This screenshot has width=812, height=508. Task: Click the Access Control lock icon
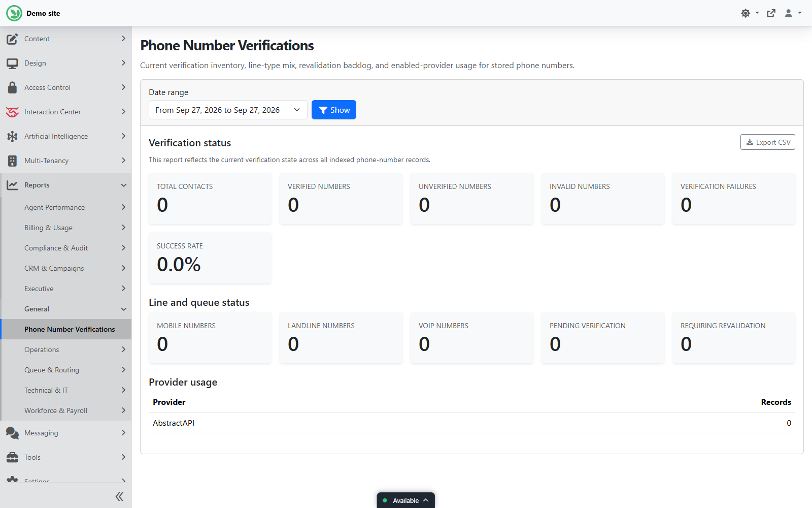pos(12,87)
